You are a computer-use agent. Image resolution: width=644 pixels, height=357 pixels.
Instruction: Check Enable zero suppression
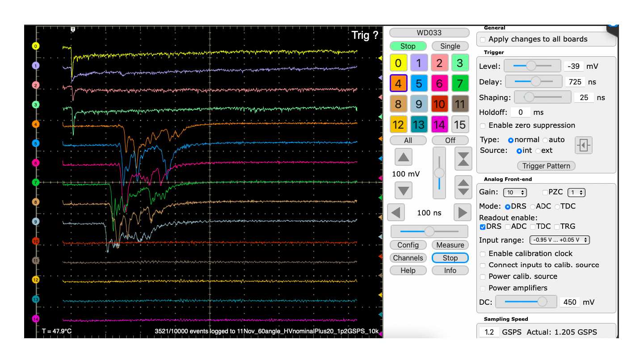483,126
